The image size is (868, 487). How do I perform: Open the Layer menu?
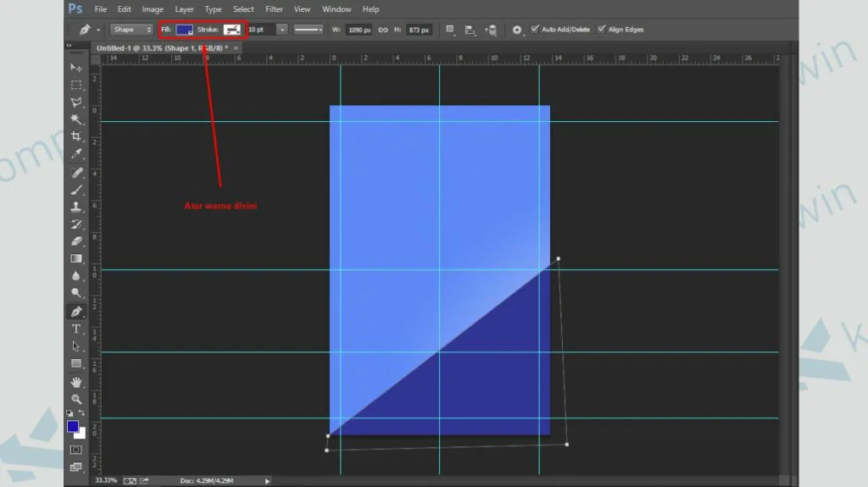point(184,9)
